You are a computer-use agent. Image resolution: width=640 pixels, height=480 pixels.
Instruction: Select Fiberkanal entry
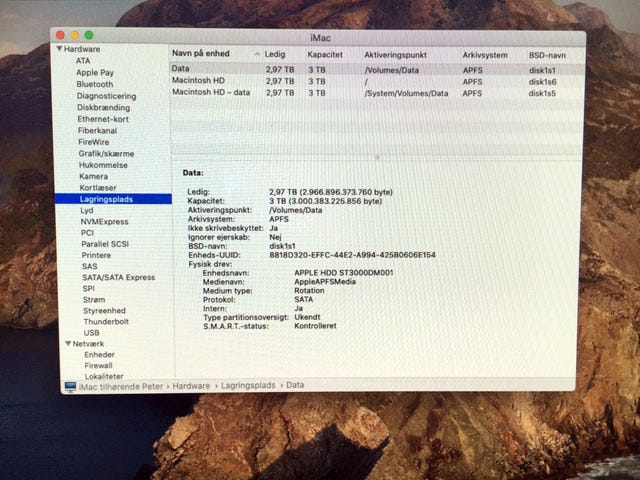98,131
